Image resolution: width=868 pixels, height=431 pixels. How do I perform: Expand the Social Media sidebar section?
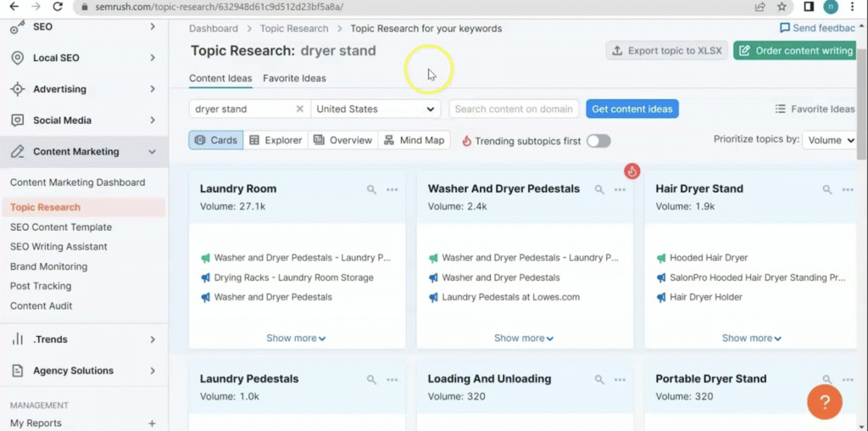153,120
